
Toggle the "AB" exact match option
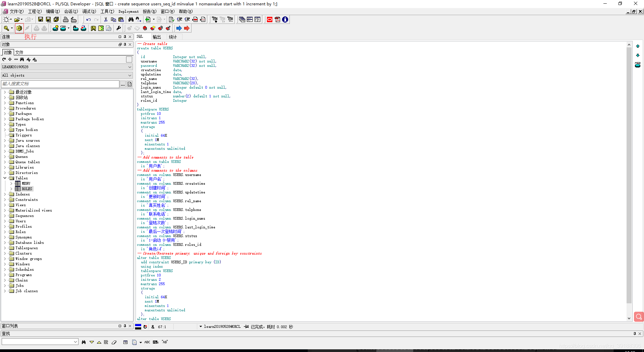[165, 342]
